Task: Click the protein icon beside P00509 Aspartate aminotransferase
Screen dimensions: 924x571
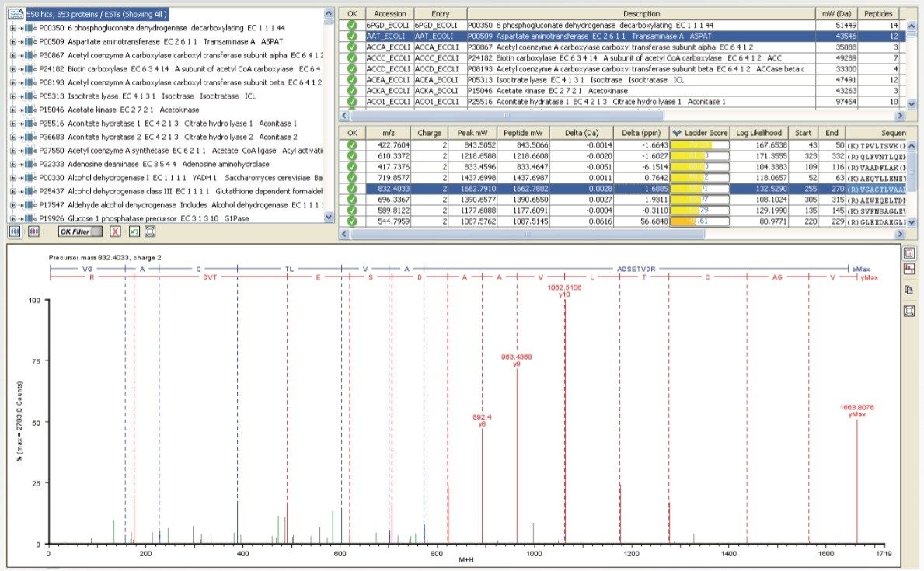Action: pos(28,42)
